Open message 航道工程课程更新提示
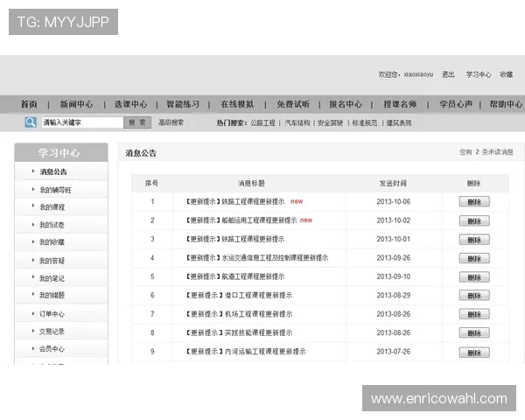The width and height of the screenshot is (525, 420). (x=235, y=276)
